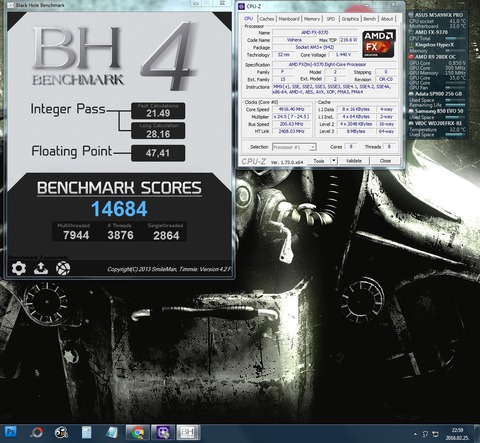Open the Memory tab in CPU-Z

312,19
